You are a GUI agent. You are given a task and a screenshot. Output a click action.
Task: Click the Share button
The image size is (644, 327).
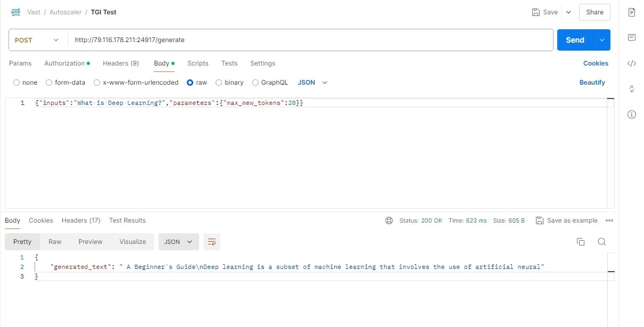pyautogui.click(x=595, y=12)
